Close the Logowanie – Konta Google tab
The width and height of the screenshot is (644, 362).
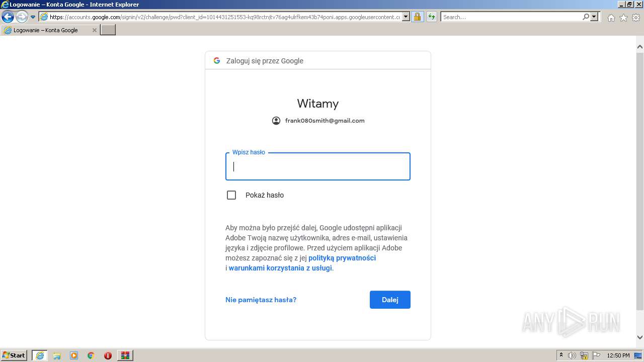point(94,30)
